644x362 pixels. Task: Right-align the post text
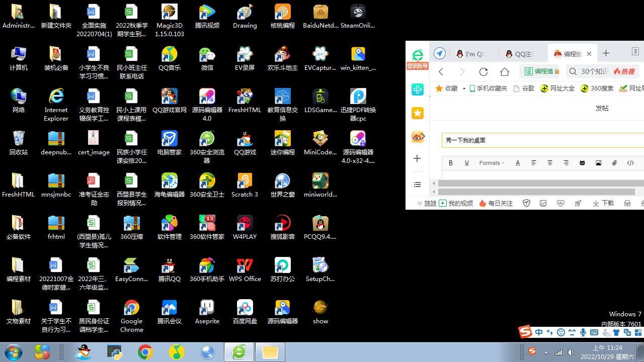pyautogui.click(x=566, y=163)
